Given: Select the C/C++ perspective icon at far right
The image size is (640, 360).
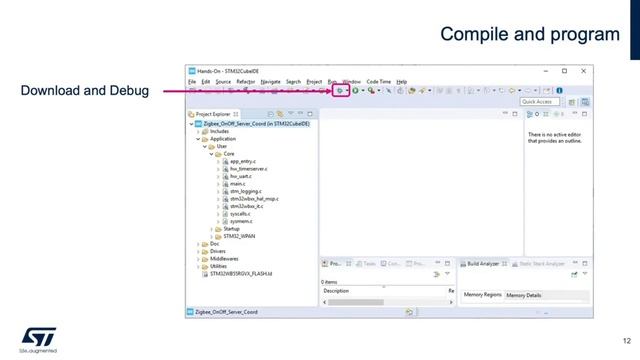Looking at the screenshot, I should (585, 102).
